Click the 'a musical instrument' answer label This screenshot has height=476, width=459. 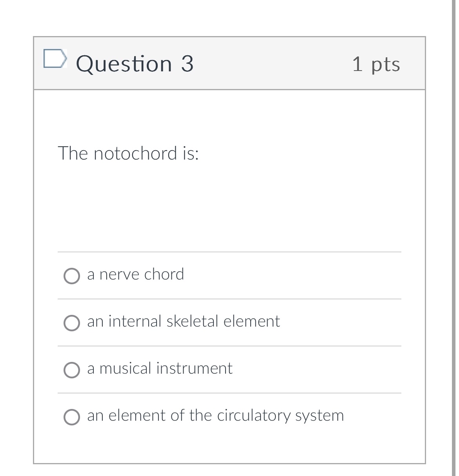pos(159,368)
